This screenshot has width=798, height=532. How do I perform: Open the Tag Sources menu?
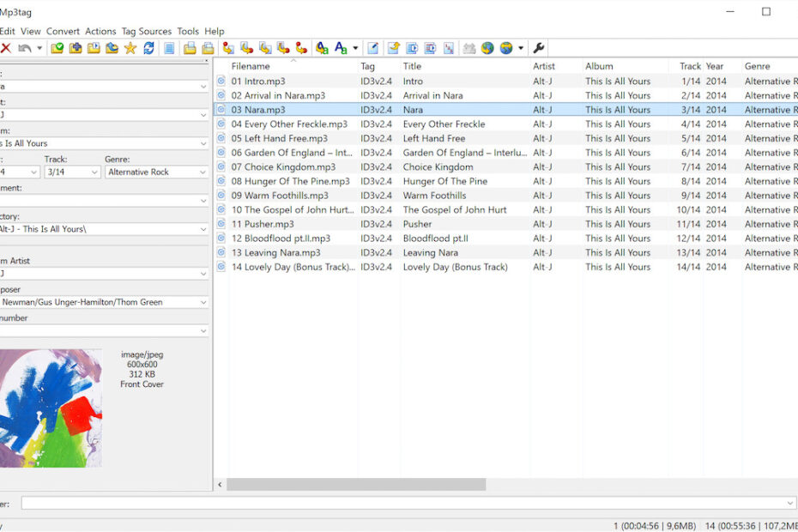pyautogui.click(x=146, y=32)
